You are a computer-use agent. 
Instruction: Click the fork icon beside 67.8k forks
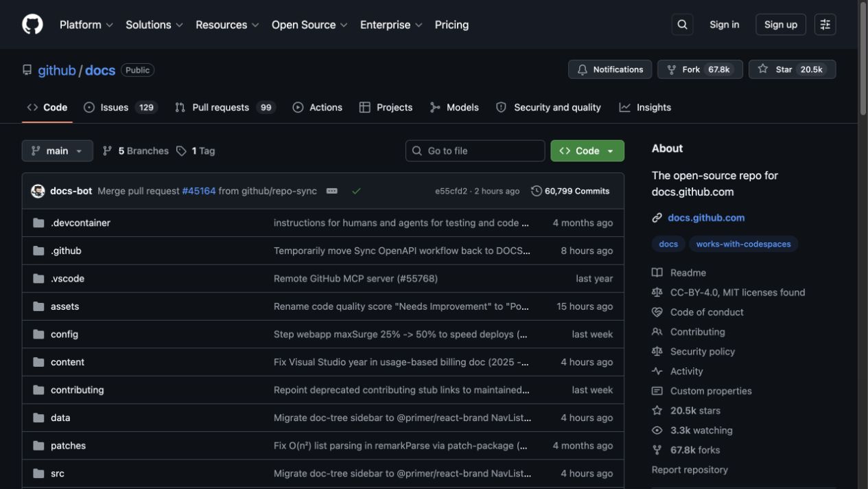657,450
